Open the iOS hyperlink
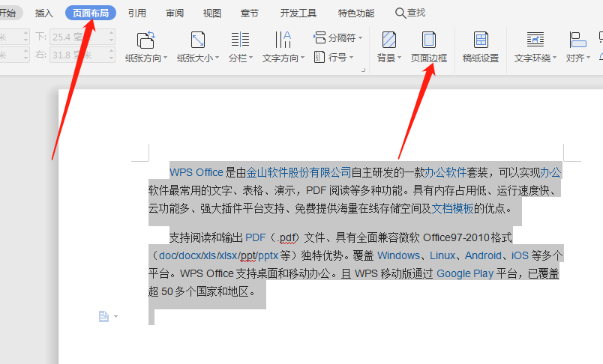Viewport: 603px width, 364px height. (520, 255)
